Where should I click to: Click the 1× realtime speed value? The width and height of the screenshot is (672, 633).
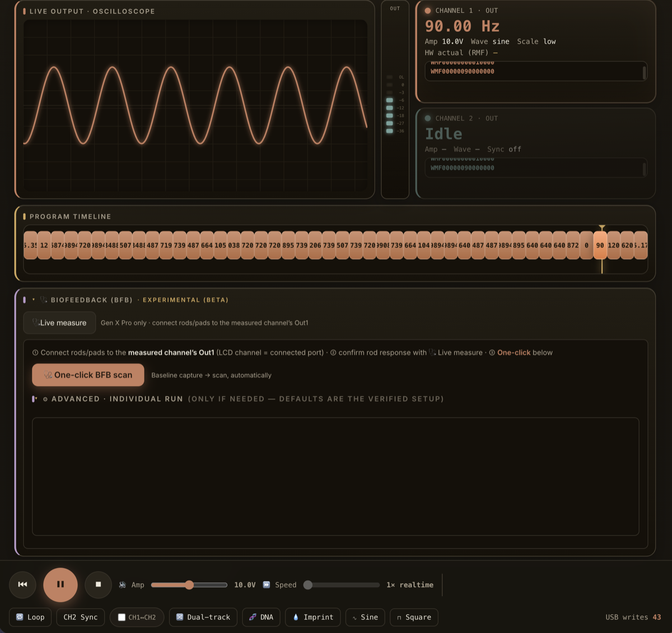(410, 585)
